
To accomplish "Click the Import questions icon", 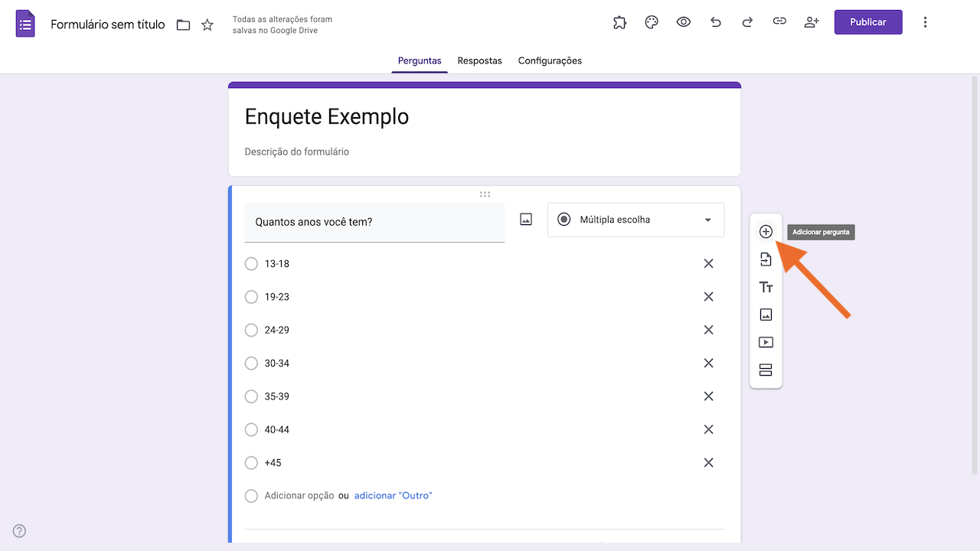I will pos(766,259).
